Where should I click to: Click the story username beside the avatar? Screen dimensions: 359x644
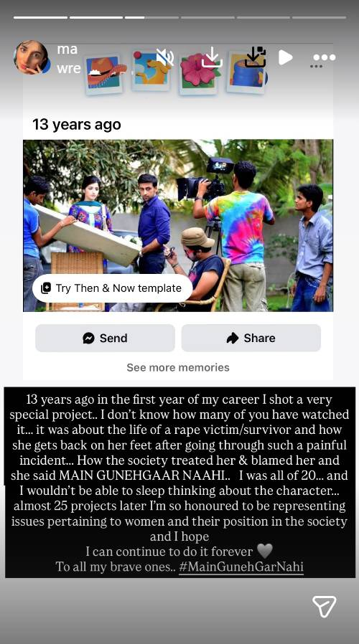[x=68, y=58]
